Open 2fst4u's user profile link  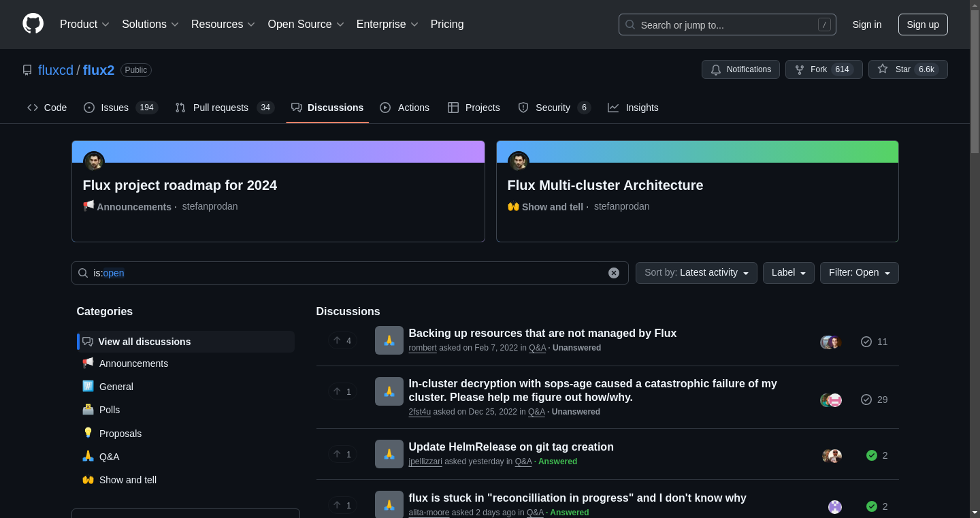[419, 412]
